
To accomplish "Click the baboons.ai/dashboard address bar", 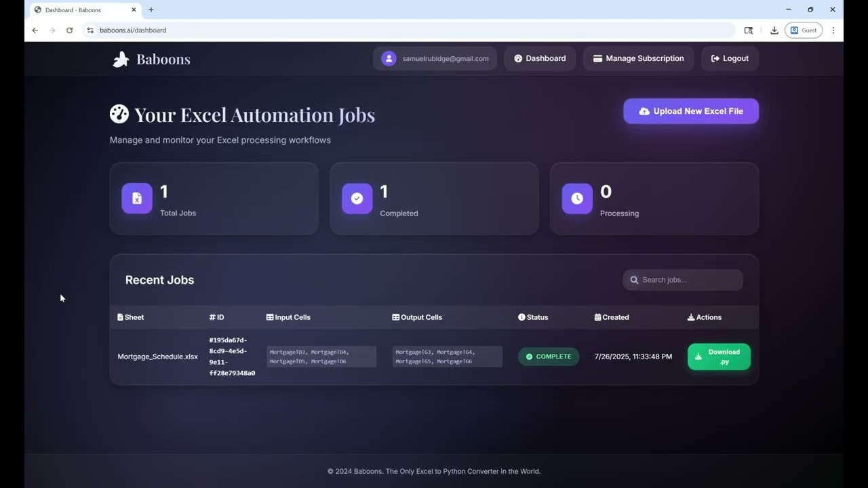I will tap(407, 30).
